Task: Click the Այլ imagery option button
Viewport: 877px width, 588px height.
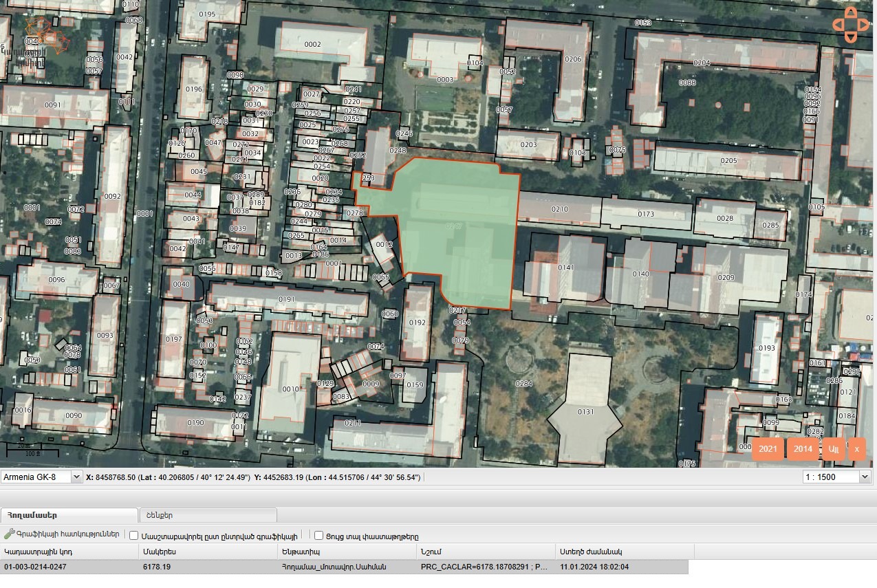Action: [x=834, y=448]
